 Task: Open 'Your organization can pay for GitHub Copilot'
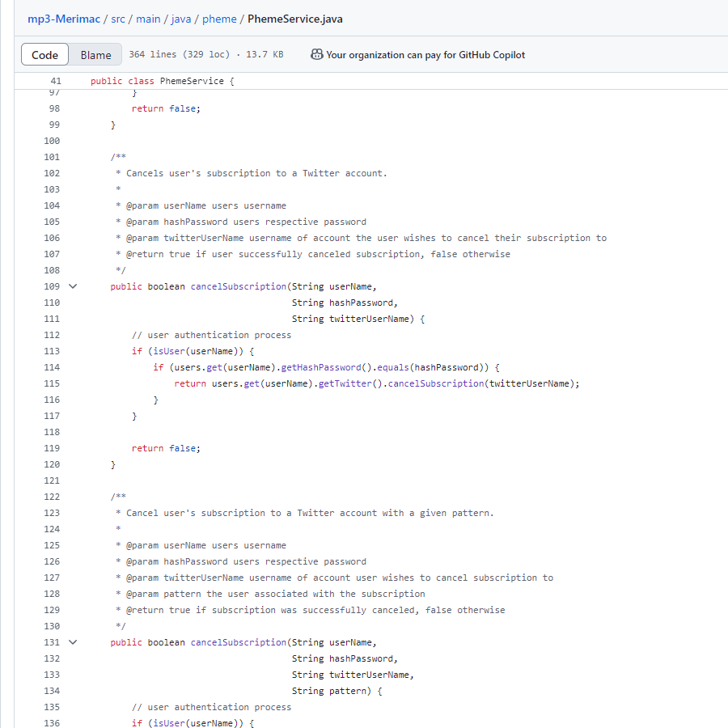pyautogui.click(x=425, y=55)
